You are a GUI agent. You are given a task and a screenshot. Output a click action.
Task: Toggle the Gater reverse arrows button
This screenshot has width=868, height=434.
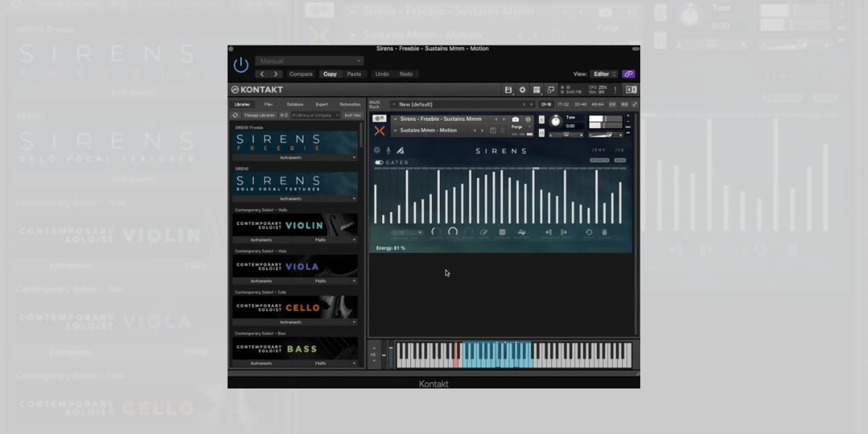coord(520,232)
